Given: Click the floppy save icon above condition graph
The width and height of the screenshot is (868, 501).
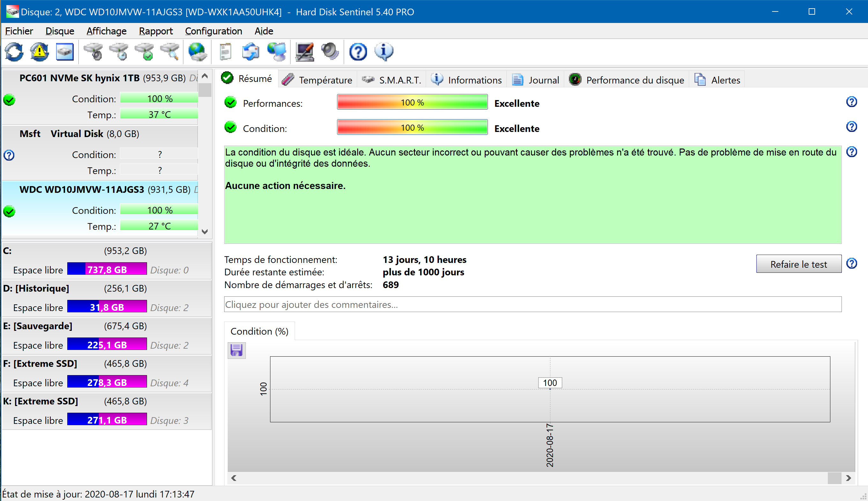Looking at the screenshot, I should (x=236, y=350).
